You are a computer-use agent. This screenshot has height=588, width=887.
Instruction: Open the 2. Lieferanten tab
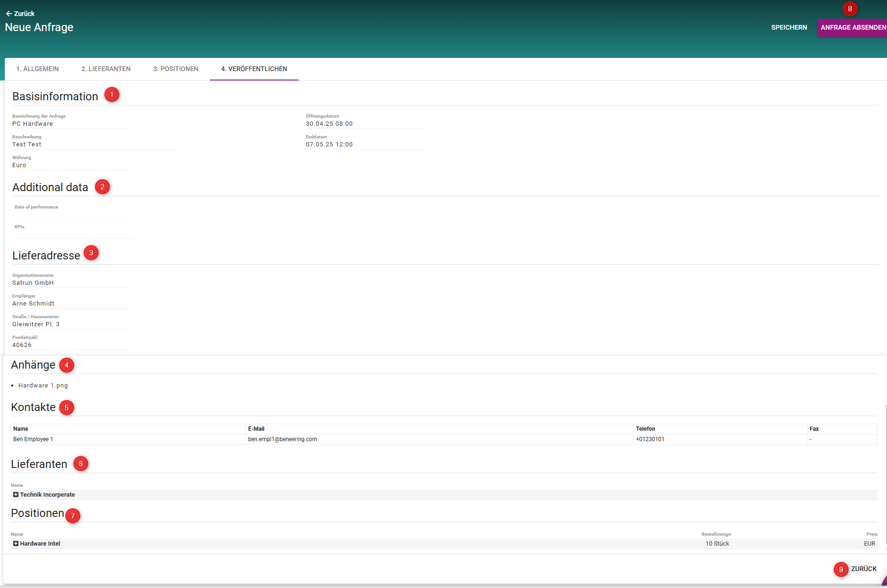[106, 69]
